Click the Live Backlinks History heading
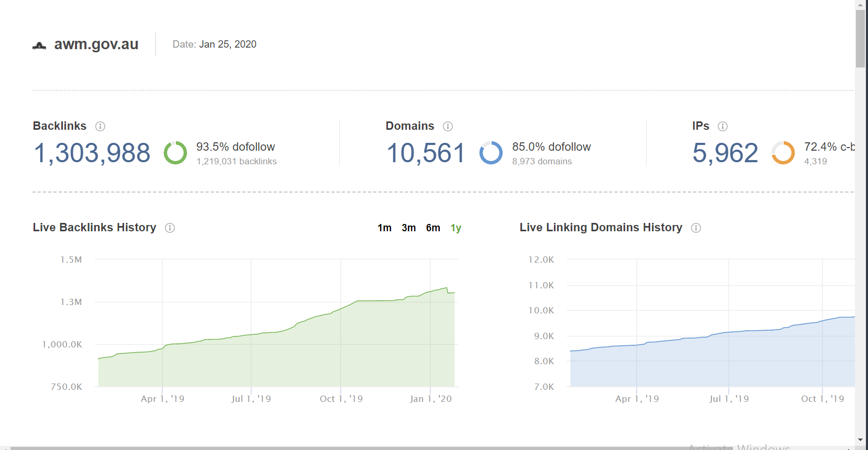The height and width of the screenshot is (450, 868). 95,227
